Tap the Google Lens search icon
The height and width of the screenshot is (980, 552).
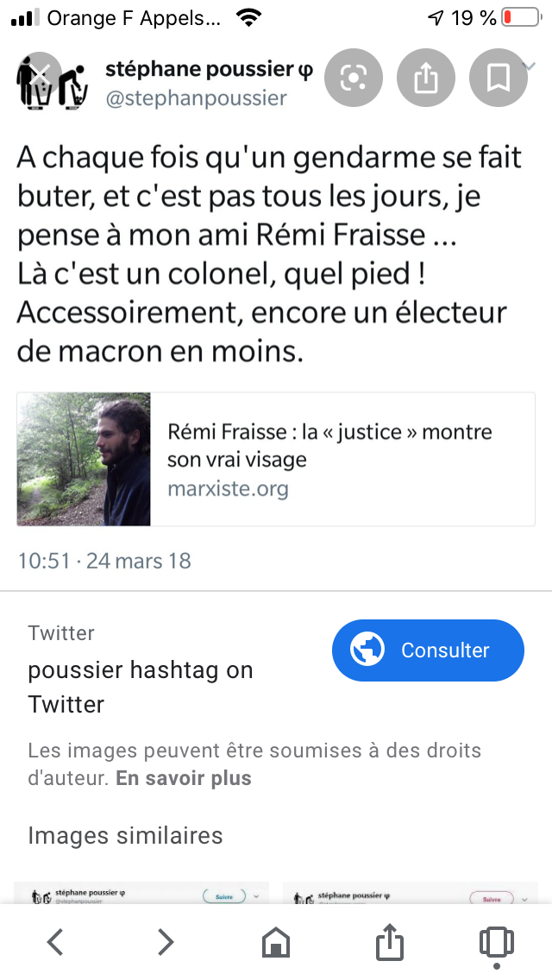click(353, 79)
